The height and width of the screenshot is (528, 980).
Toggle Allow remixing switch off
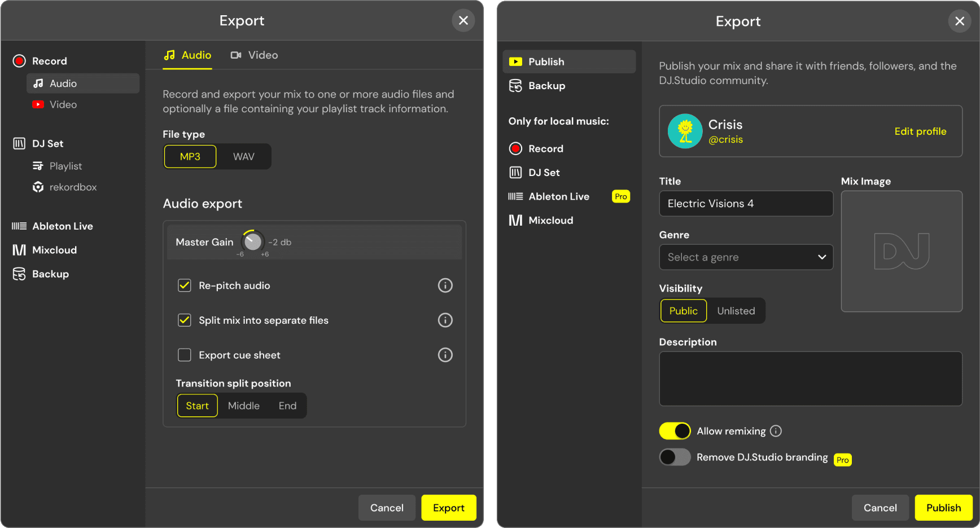pyautogui.click(x=675, y=431)
